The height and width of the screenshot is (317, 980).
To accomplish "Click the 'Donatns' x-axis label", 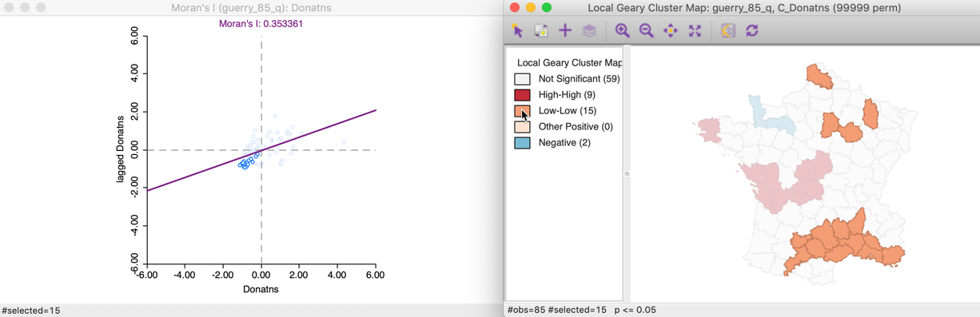I will point(261,289).
